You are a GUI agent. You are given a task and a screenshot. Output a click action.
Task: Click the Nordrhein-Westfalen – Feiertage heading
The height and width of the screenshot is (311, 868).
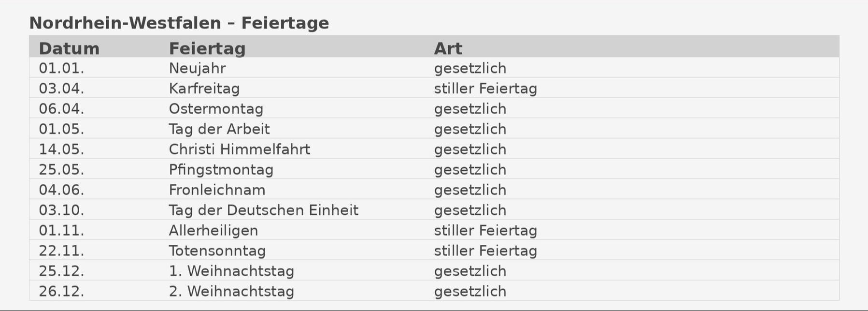click(x=179, y=23)
